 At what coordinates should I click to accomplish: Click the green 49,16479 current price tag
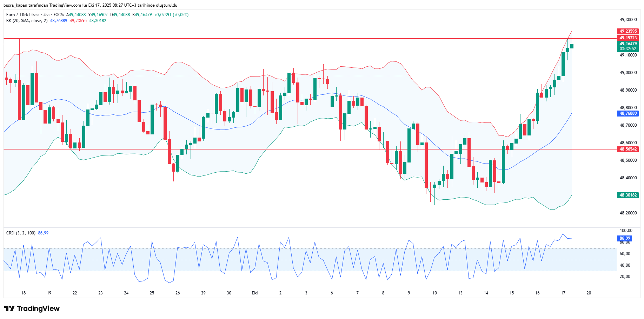[628, 44]
